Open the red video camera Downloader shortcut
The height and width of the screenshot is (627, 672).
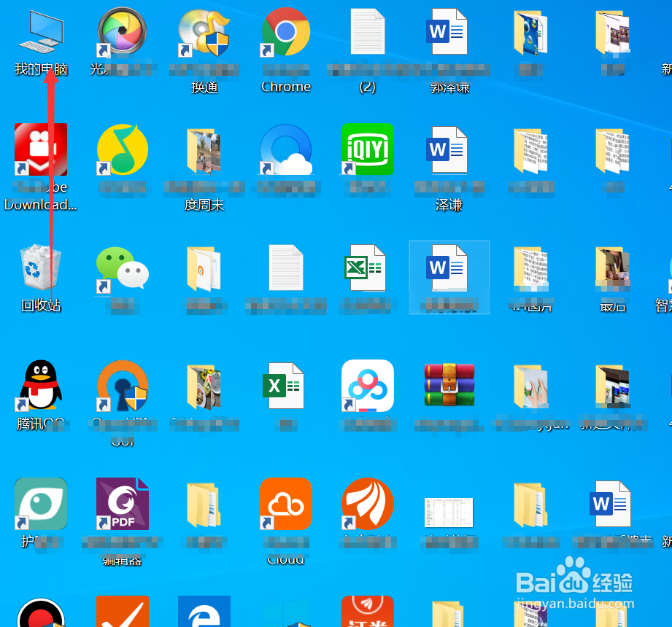(41, 149)
